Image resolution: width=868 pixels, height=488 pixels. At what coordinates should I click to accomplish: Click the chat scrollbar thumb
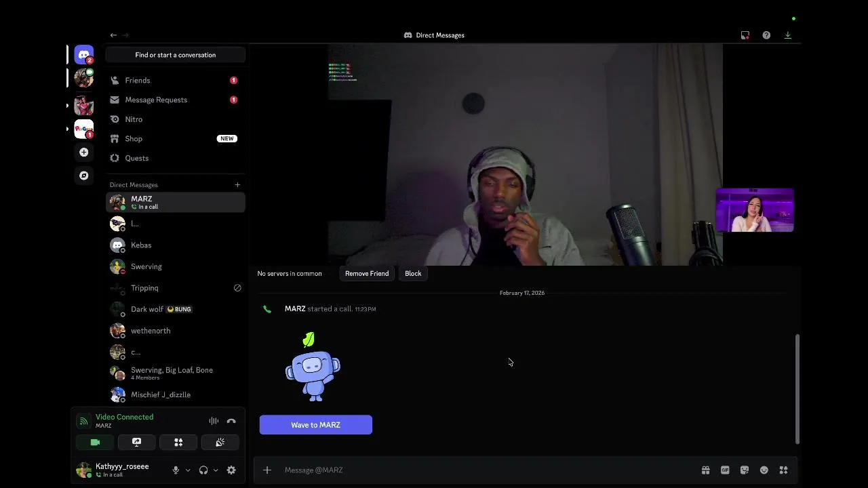[797, 388]
